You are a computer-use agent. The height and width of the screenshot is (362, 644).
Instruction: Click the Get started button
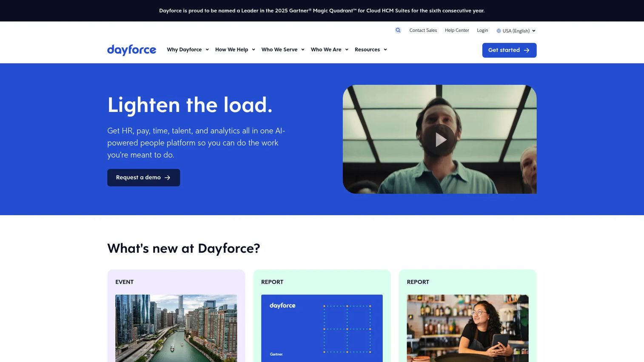point(509,50)
